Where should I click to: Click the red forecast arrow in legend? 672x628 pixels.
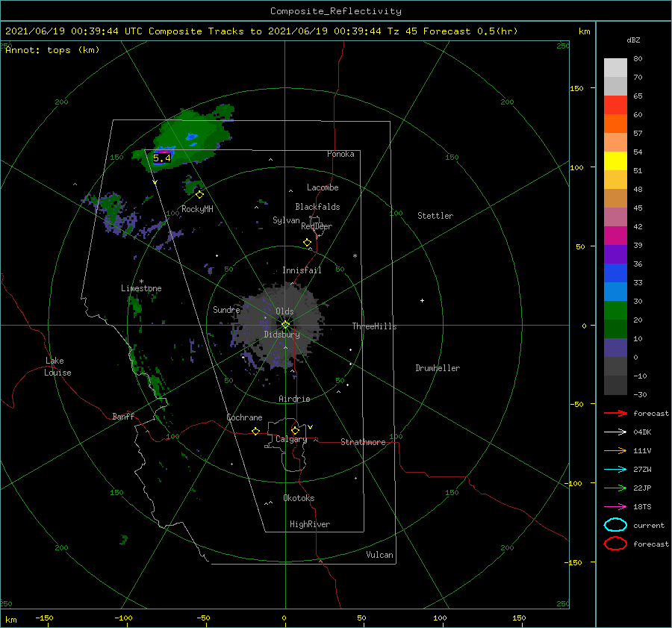pos(615,413)
